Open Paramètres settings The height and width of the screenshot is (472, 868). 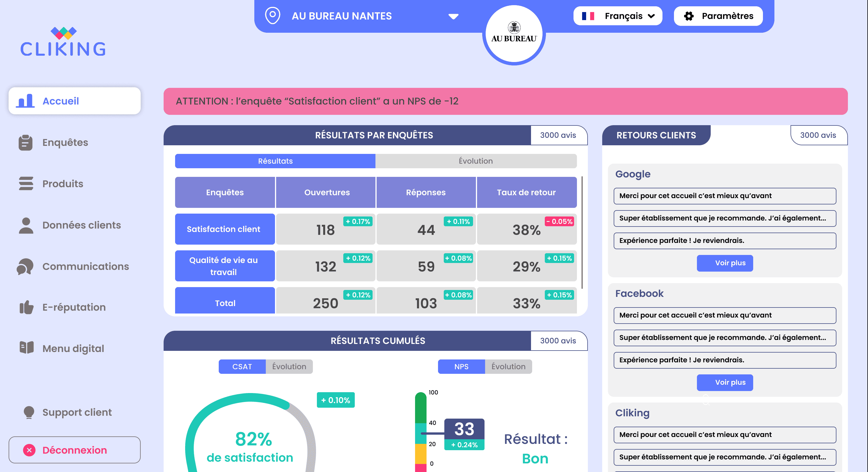718,16
